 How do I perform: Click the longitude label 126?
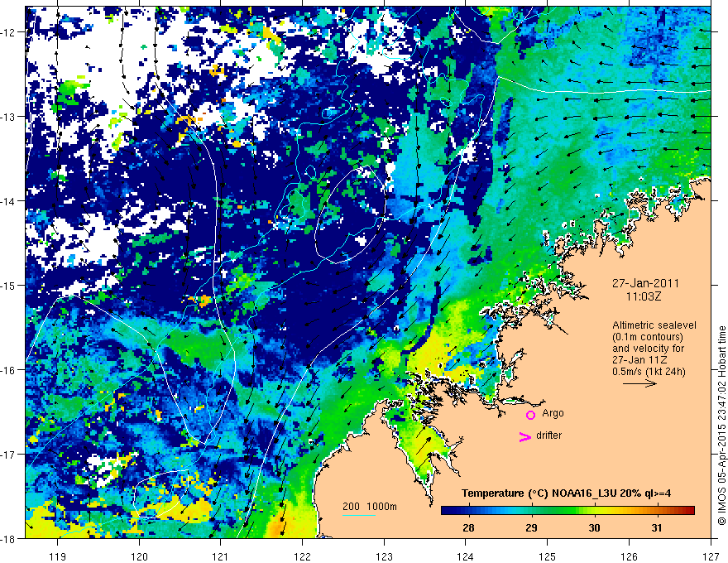tap(629, 556)
